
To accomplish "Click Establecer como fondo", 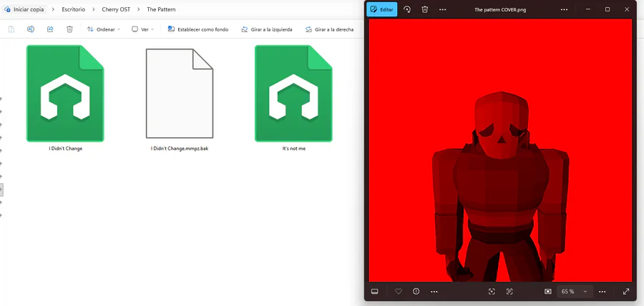I will (x=198, y=29).
